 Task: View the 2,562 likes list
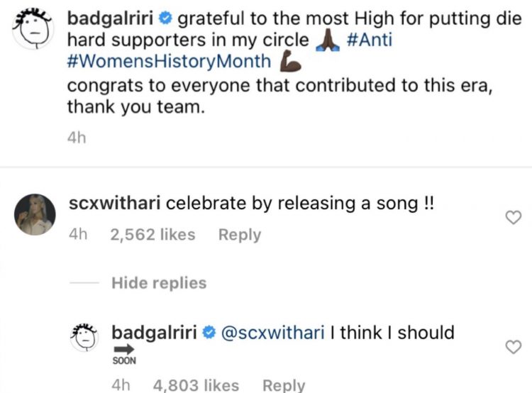153,235
